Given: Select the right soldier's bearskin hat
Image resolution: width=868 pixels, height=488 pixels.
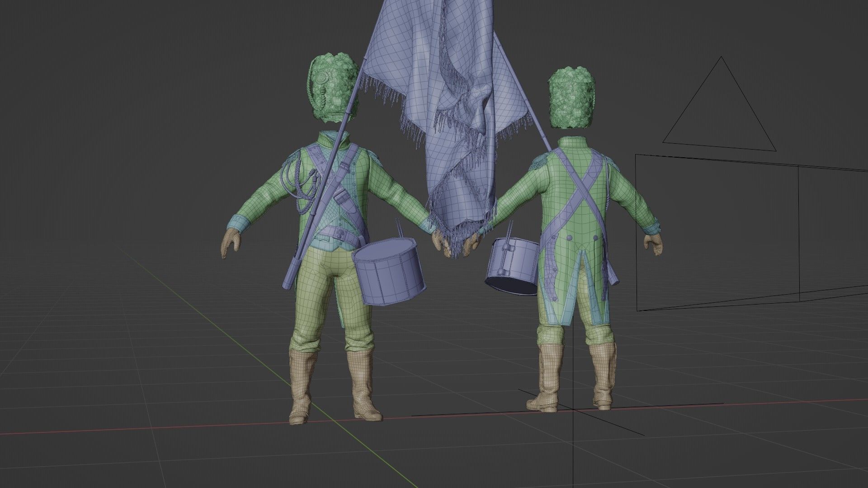Looking at the screenshot, I should tap(571, 97).
